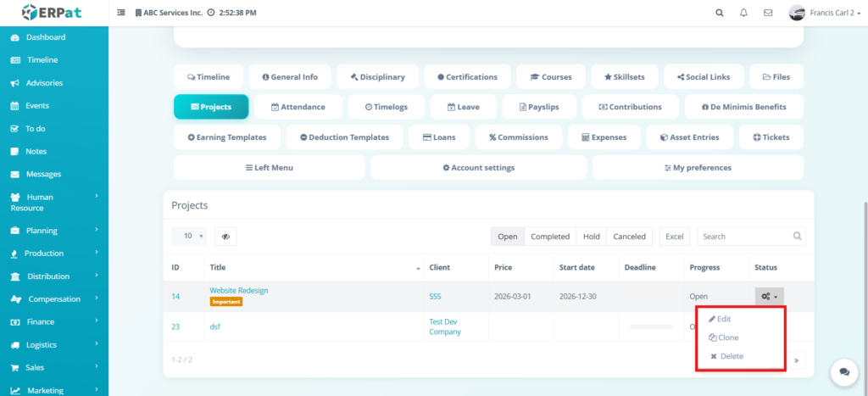Choose Edit from the context menu
868x396 pixels.
(x=720, y=319)
